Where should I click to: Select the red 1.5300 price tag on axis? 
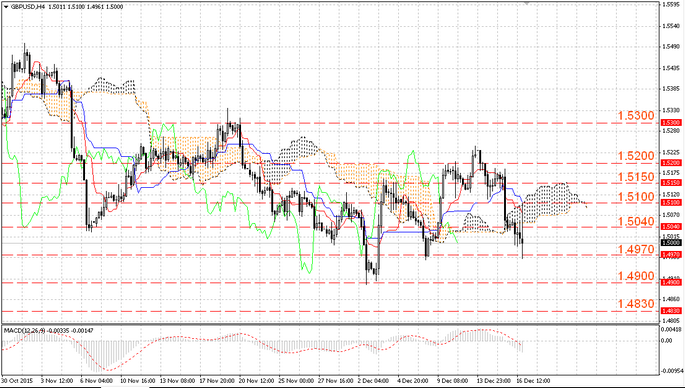point(671,123)
